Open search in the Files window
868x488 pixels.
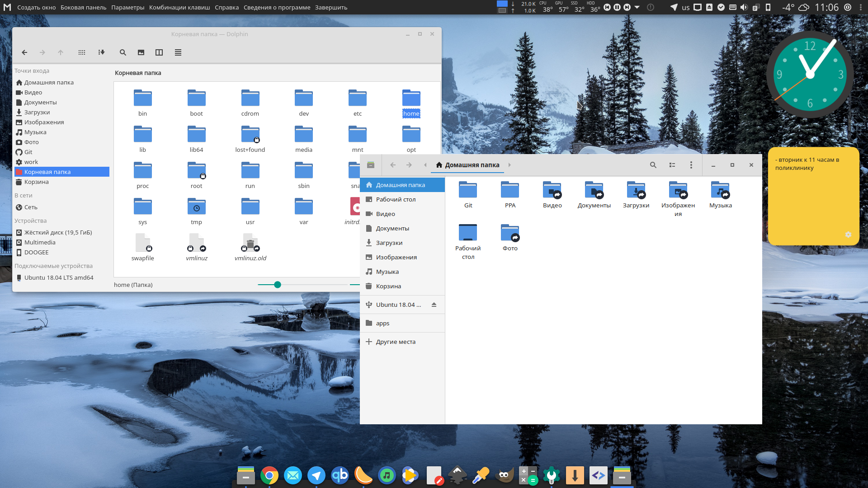653,165
